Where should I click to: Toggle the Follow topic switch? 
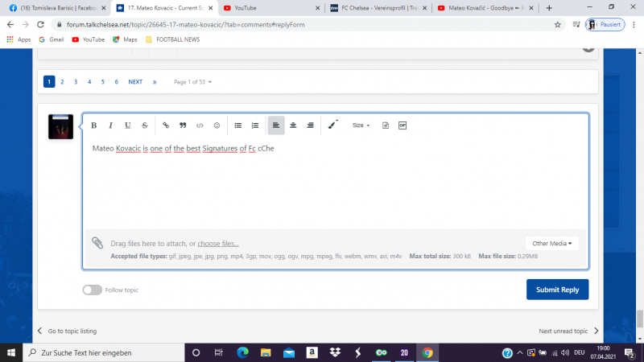point(92,290)
